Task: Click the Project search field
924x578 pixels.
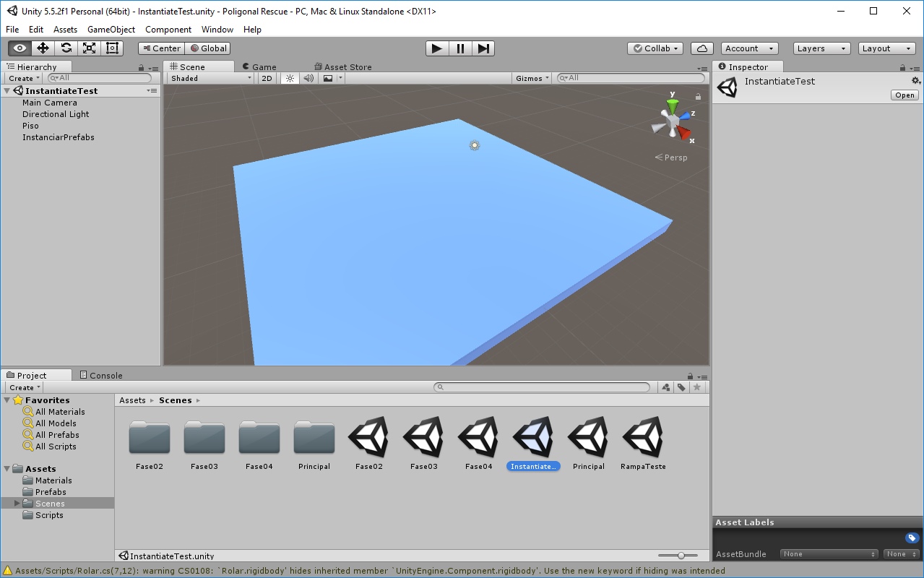Action: tap(542, 387)
